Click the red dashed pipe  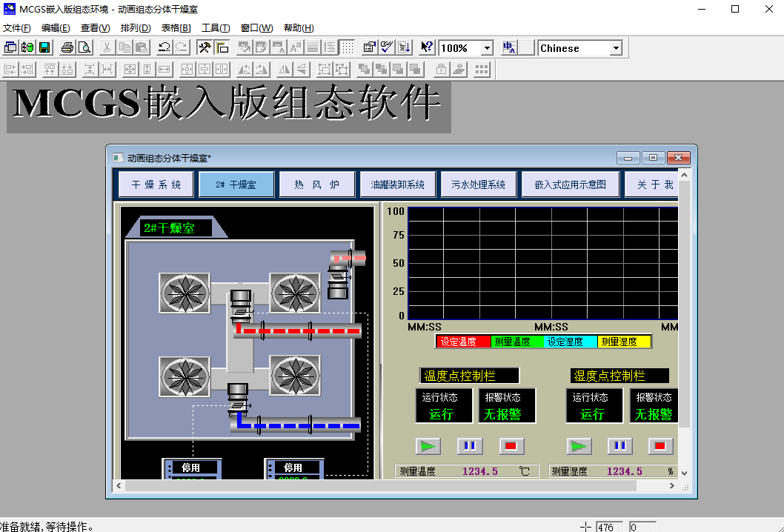click(x=298, y=330)
